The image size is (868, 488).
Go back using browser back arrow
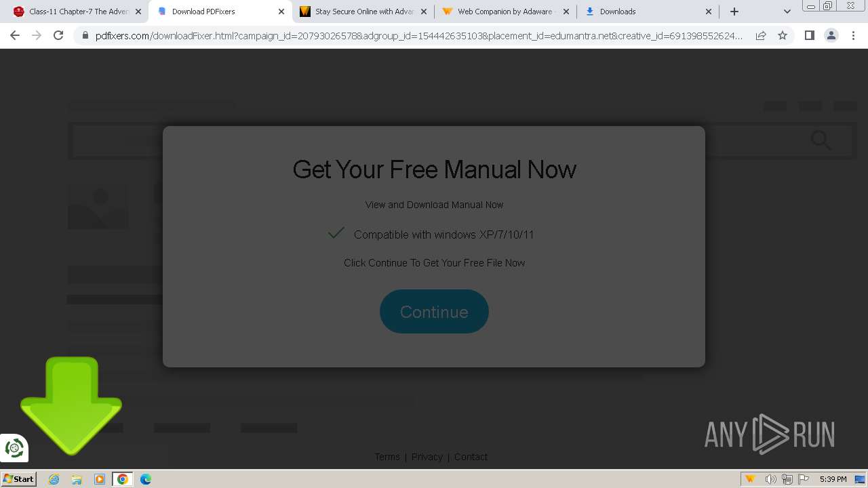15,35
